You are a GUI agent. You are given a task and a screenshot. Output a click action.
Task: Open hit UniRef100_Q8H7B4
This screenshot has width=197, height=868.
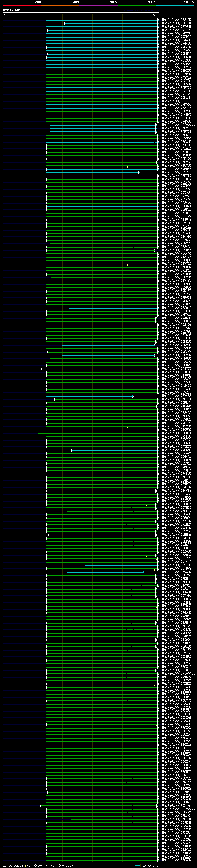click(x=176, y=23)
